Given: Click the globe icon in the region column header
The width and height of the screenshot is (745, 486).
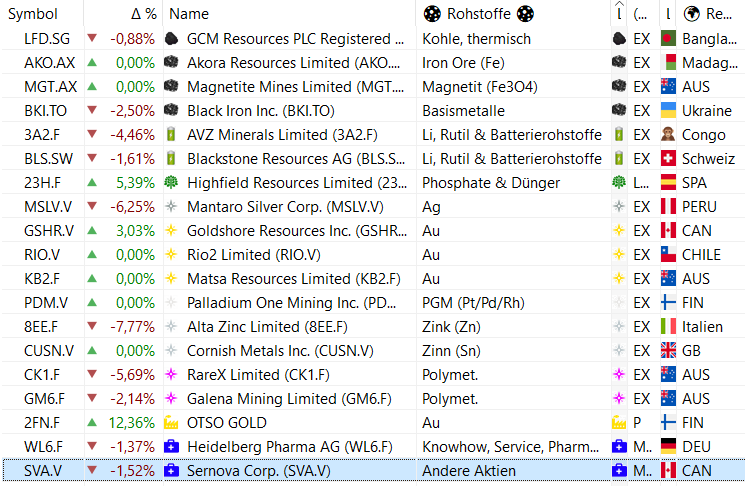Looking at the screenshot, I should [x=692, y=14].
